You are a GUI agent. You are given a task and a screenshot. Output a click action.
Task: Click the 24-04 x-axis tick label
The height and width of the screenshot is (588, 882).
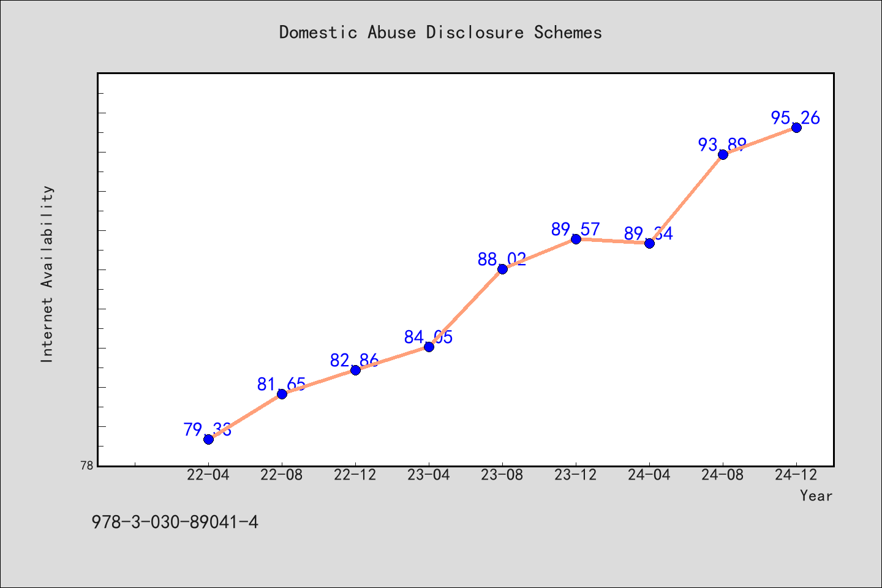(649, 475)
